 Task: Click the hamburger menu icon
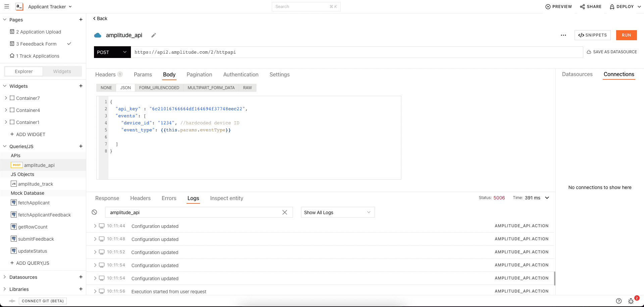(7, 7)
